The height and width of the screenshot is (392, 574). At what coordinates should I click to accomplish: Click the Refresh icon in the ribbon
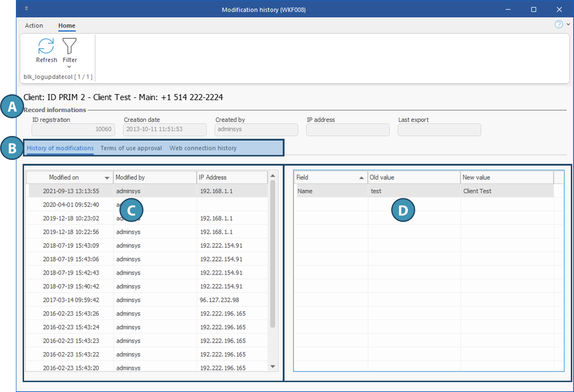click(46, 46)
